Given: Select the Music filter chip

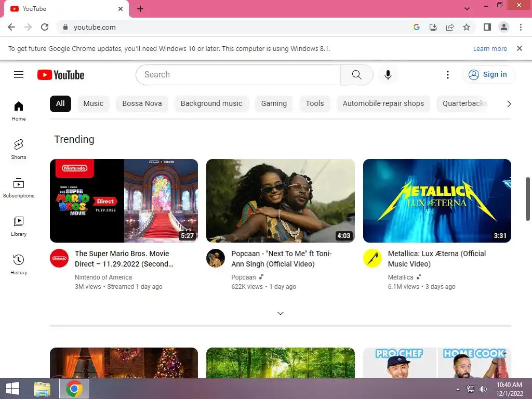Looking at the screenshot, I should (94, 104).
